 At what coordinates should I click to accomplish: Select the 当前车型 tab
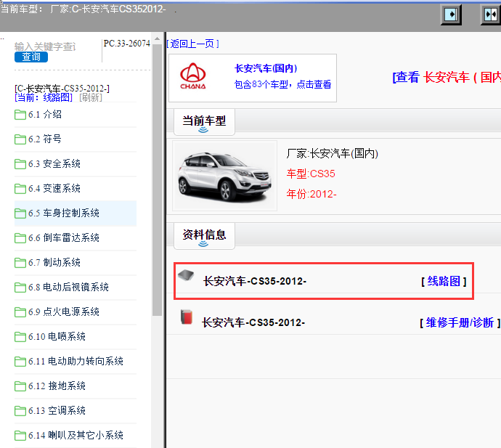coord(204,122)
